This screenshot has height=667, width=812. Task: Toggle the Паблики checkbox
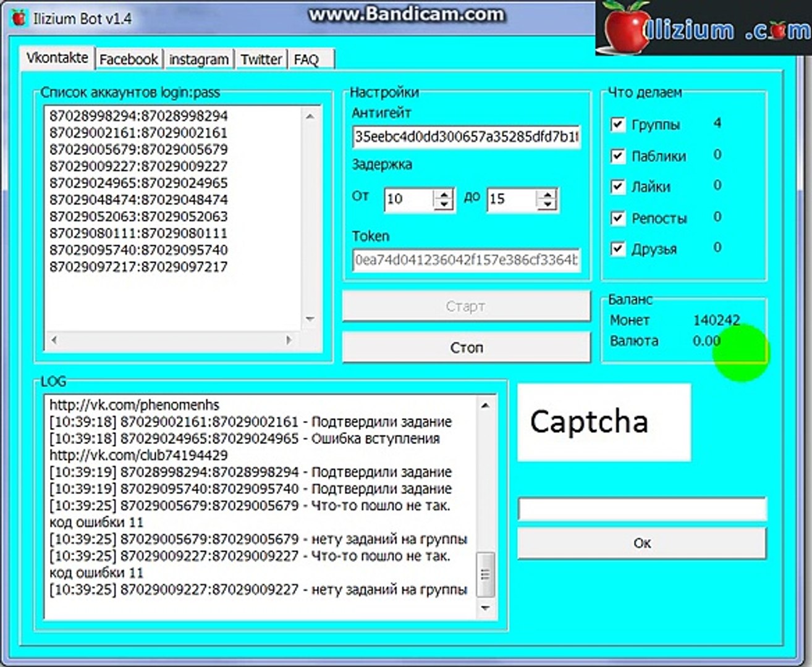[x=617, y=156]
